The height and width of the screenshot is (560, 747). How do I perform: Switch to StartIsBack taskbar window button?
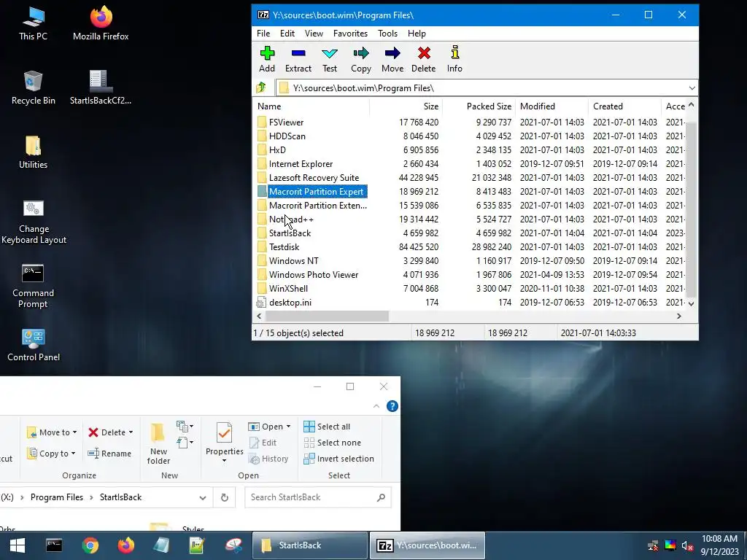coord(309,545)
